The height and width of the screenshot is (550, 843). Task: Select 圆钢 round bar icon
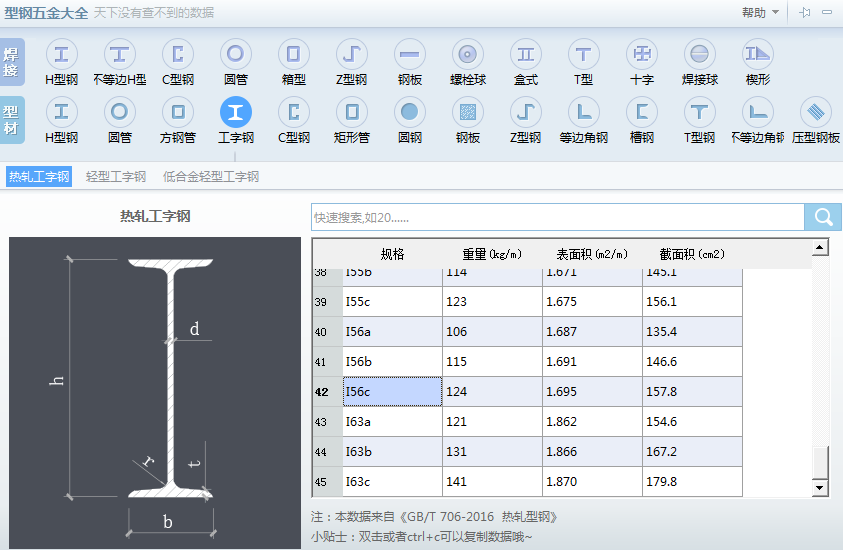click(x=410, y=112)
